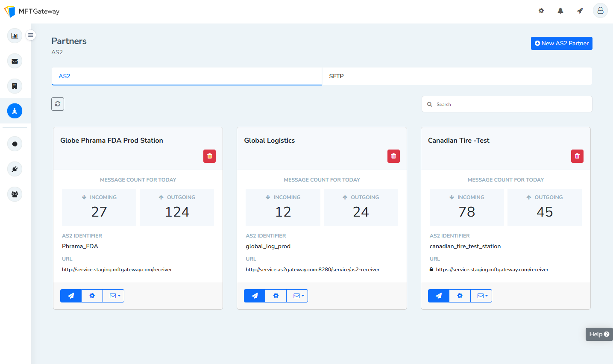Viewport: 613px width, 364px height.
Task: Open the dashboard chart icon in sidebar
Action: (x=15, y=36)
